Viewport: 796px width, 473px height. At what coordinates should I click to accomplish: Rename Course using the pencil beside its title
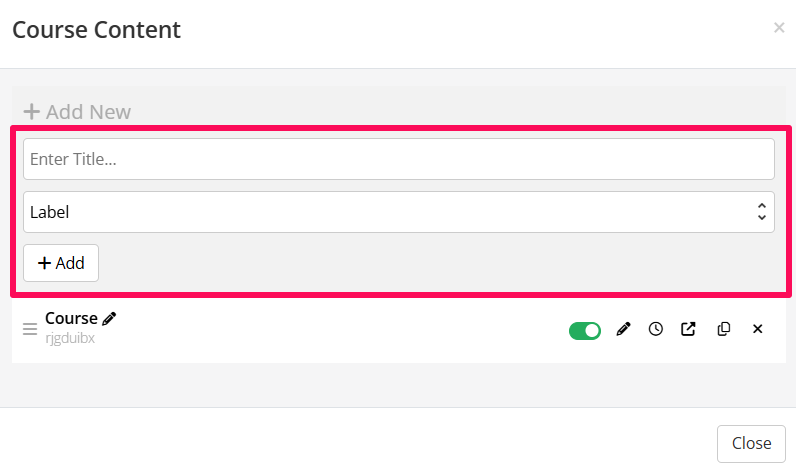tap(110, 319)
